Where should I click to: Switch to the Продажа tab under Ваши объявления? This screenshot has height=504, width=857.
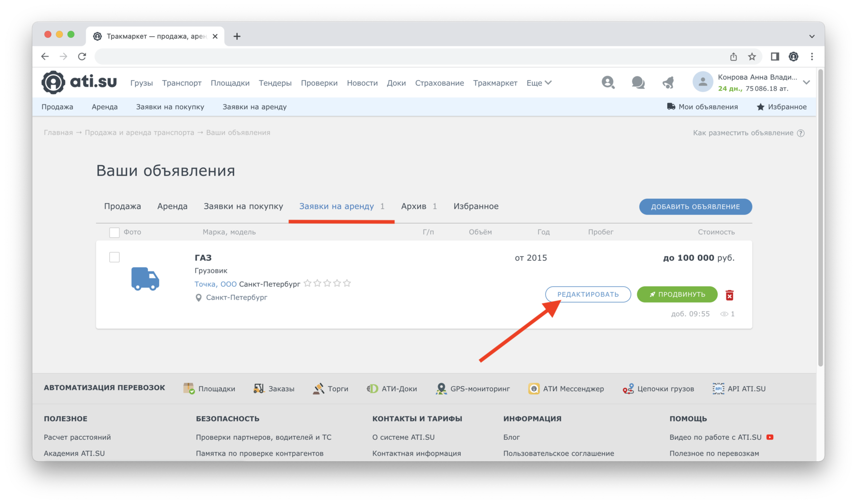122,206
